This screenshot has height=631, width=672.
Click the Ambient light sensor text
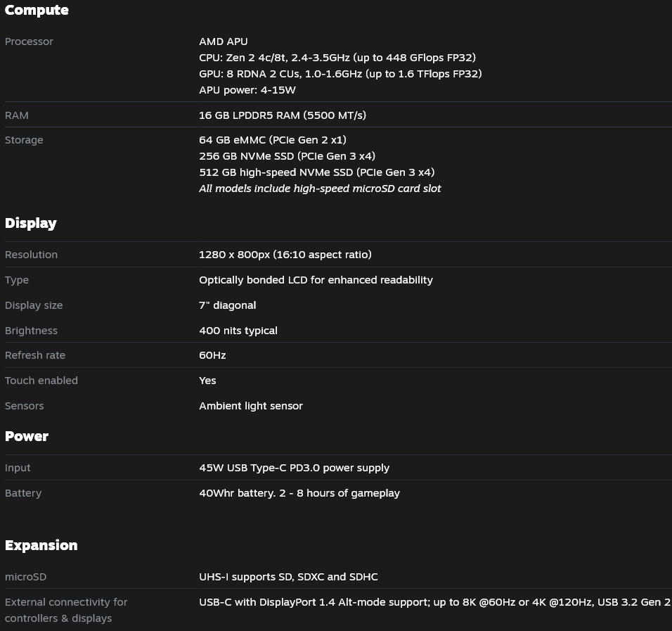click(251, 406)
